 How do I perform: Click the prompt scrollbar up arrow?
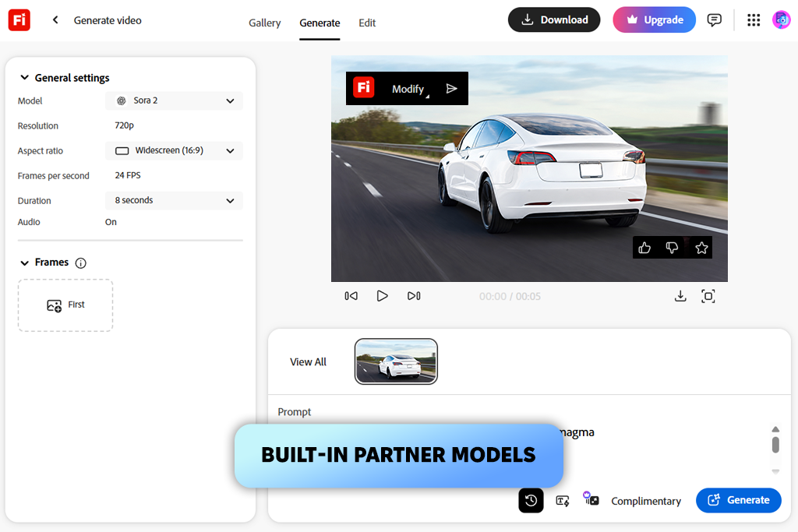pos(775,429)
